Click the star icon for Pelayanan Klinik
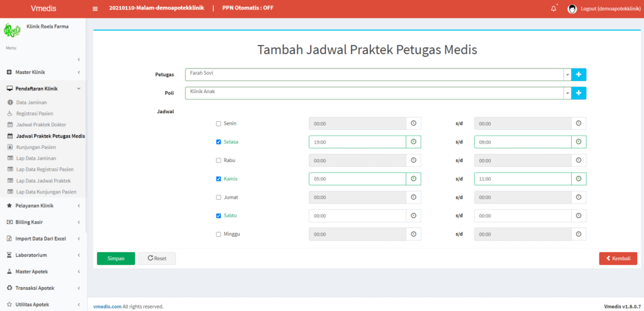644x311 pixels. click(x=9, y=205)
